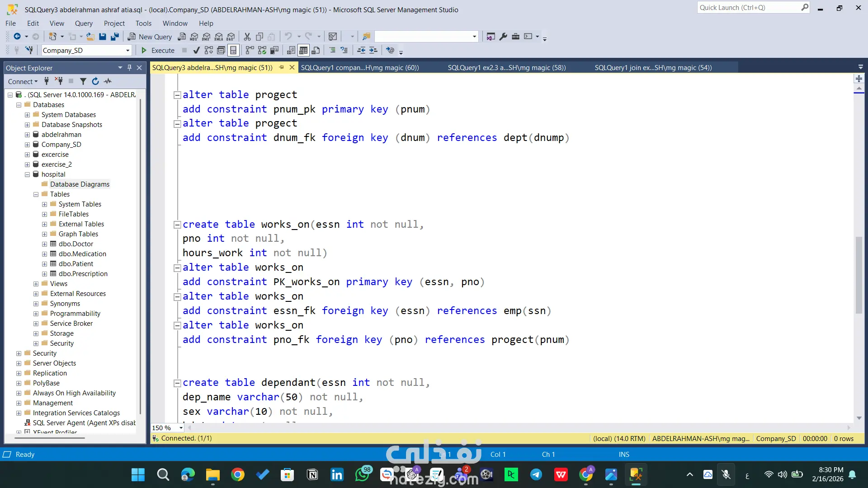Screen dimensions: 868x488
Task: Toggle the Results to Grid button
Action: coord(303,50)
